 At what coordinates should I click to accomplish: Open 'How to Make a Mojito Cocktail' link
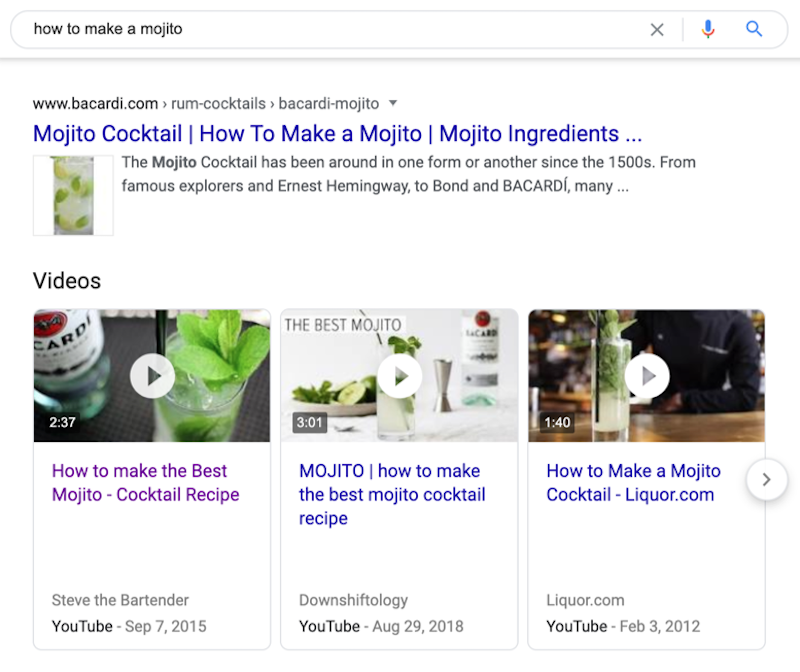633,483
